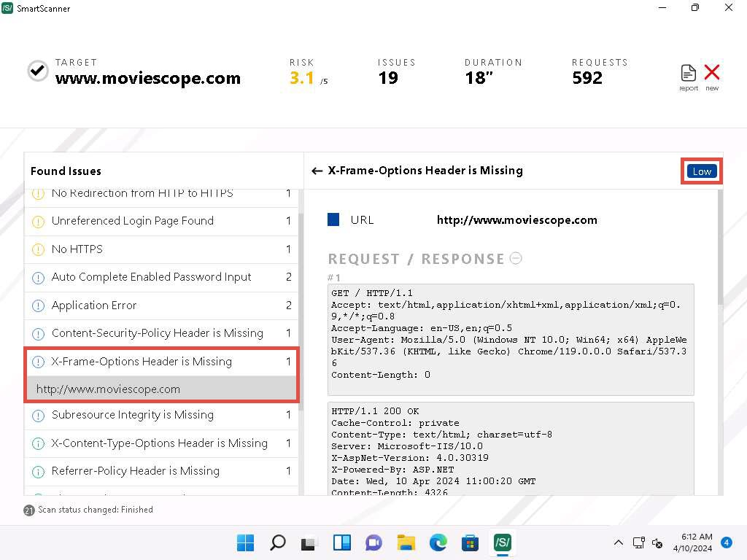Select Subresource Integrity is Missing issue
This screenshot has height=560, width=747.
pyautogui.click(x=132, y=415)
